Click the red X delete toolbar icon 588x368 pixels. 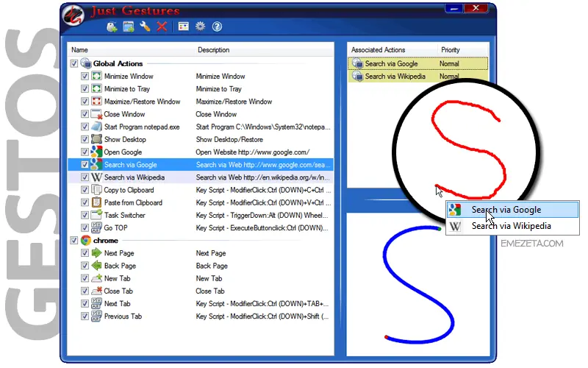(162, 26)
